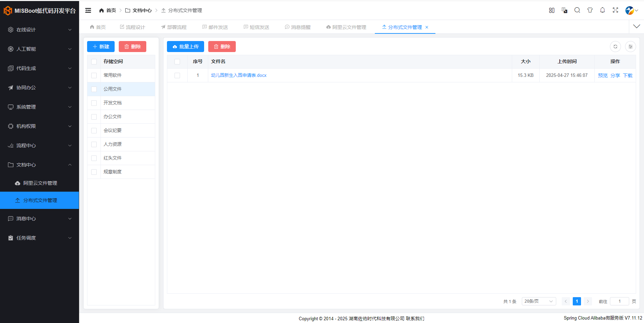
Task: Open the layout grid icon in top bar
Action: (552, 10)
